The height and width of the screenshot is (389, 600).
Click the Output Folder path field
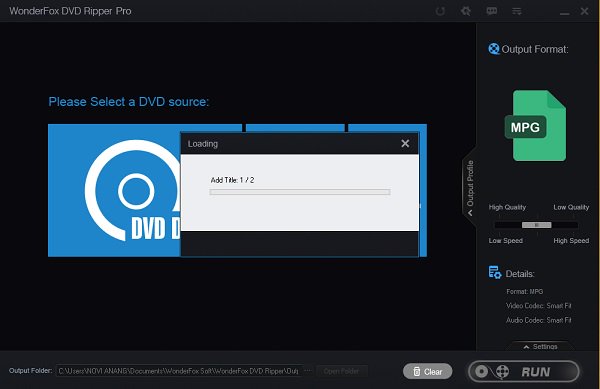(x=179, y=371)
